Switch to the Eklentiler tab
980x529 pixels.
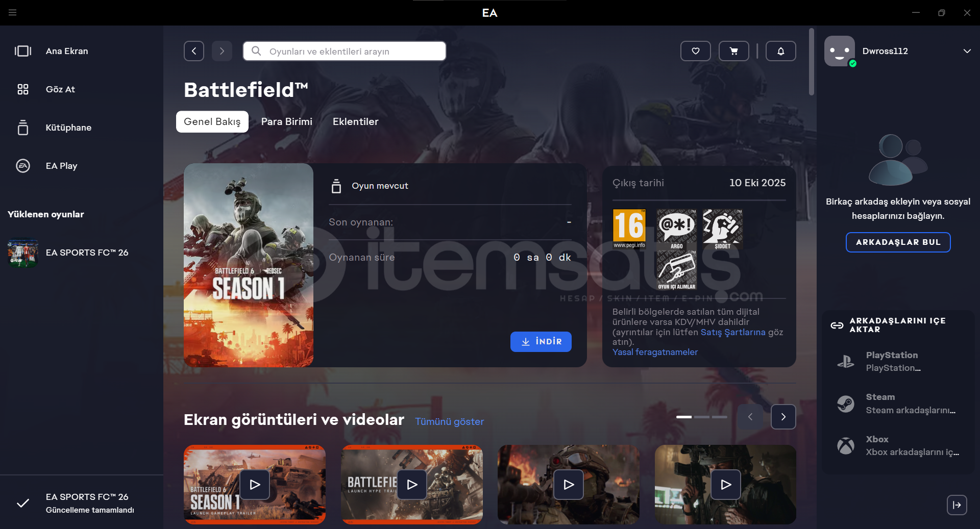[356, 122]
